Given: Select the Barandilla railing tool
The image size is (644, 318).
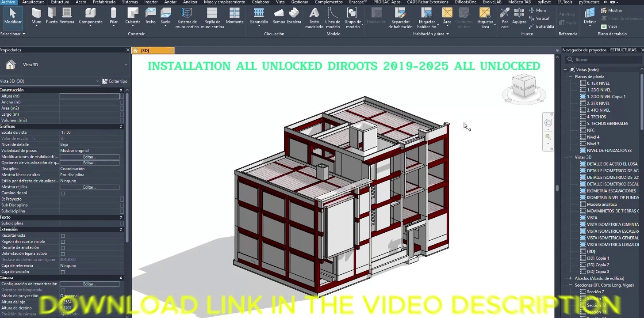Looking at the screenshot, I should (259, 16).
